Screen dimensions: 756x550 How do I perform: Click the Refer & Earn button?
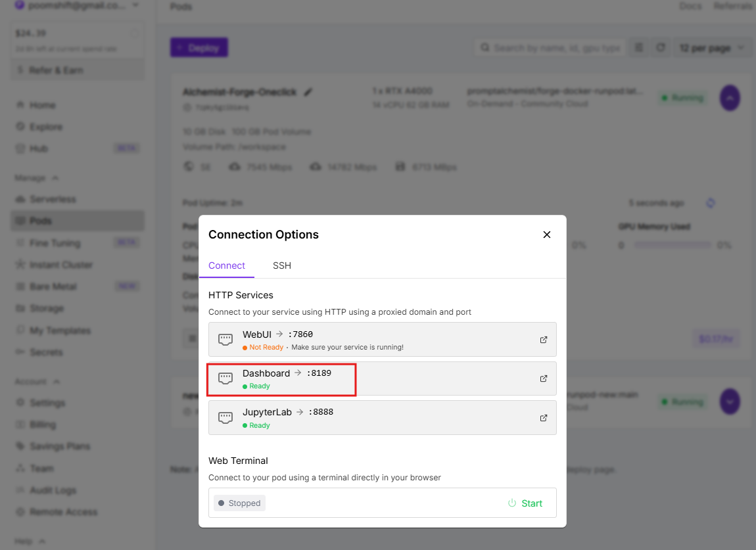point(77,70)
